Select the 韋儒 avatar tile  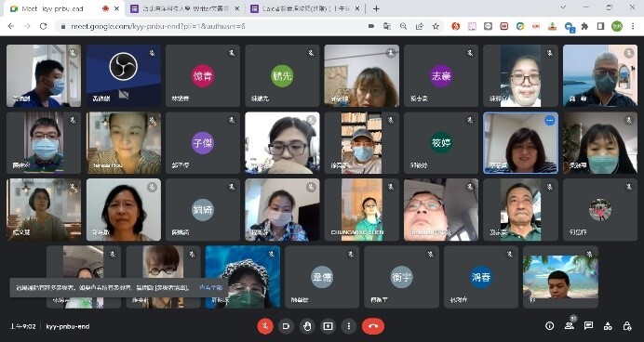point(322,277)
